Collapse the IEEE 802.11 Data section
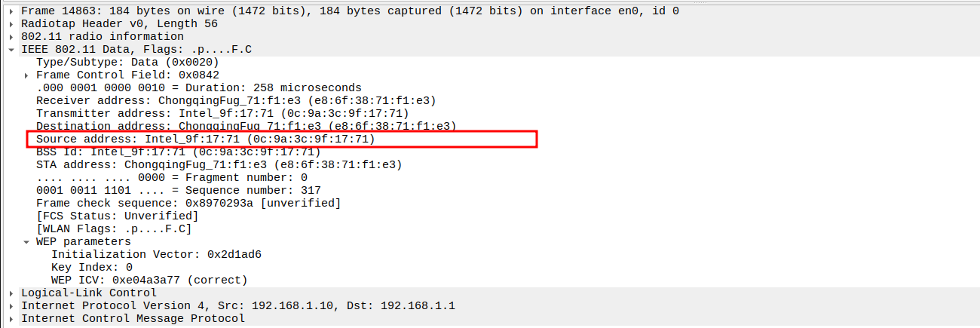The width and height of the screenshot is (980, 328). [x=11, y=50]
